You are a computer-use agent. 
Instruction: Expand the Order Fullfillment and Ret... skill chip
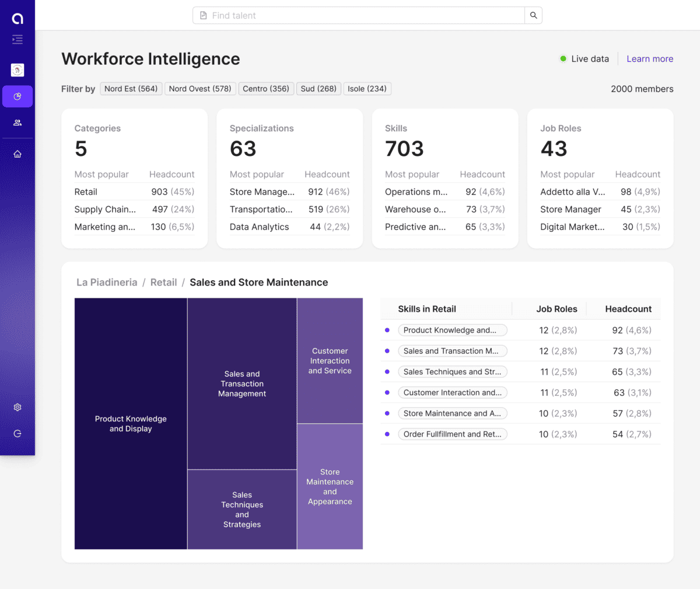coord(453,434)
